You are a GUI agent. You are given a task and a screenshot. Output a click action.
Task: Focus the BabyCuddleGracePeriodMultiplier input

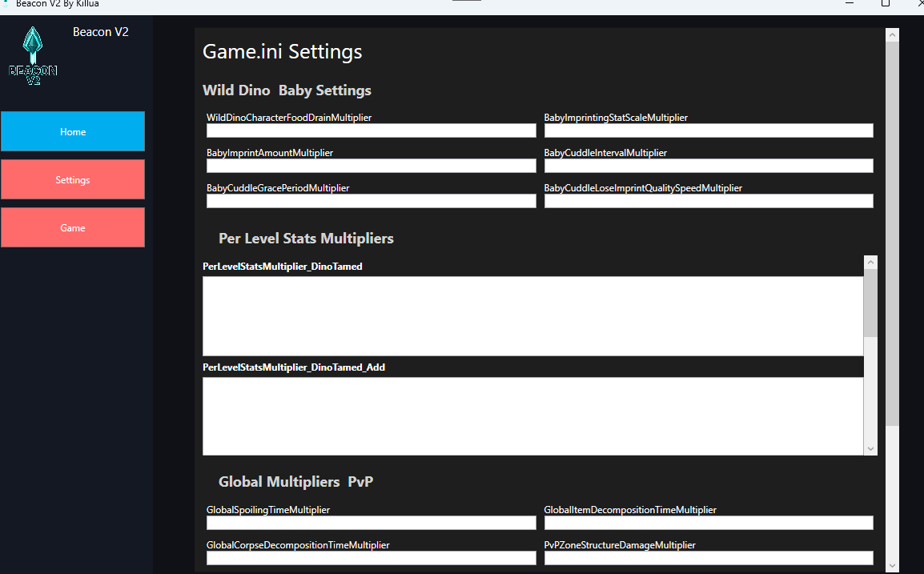pyautogui.click(x=371, y=201)
